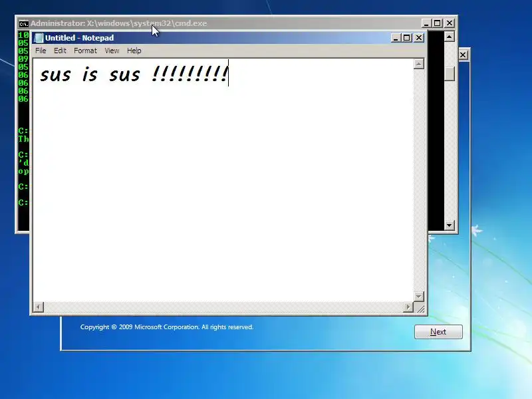The width and height of the screenshot is (532, 399).
Task: Click the cmd.exe icon in title bar
Action: pyautogui.click(x=23, y=24)
